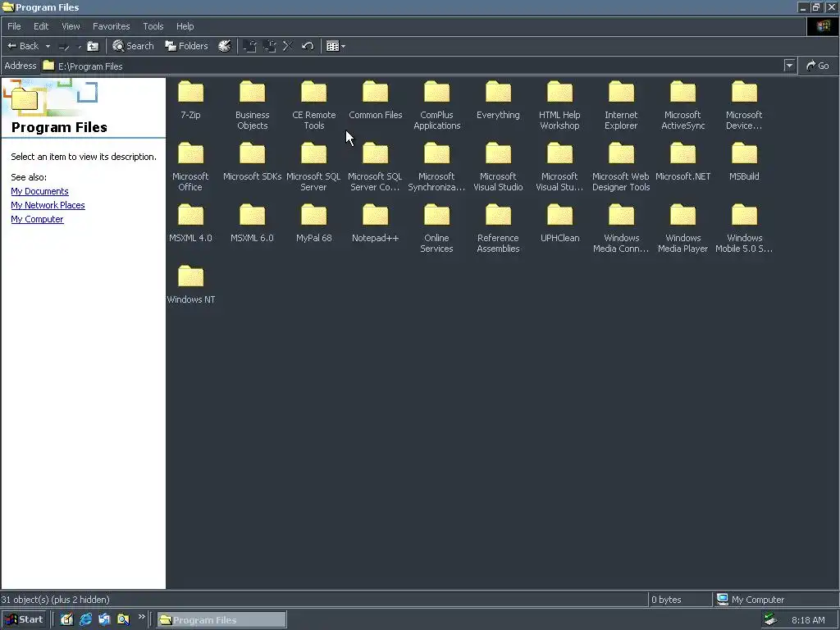Go back using the Back button
The height and width of the screenshot is (630, 840).
22,46
